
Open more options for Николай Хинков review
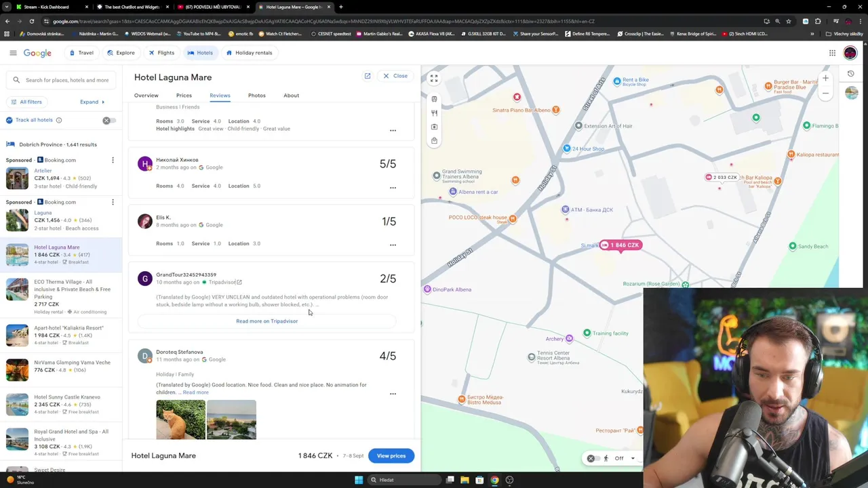pyautogui.click(x=393, y=188)
